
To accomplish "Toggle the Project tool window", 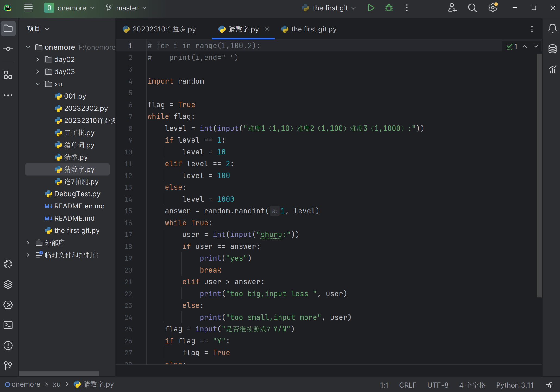I will click(x=8, y=29).
